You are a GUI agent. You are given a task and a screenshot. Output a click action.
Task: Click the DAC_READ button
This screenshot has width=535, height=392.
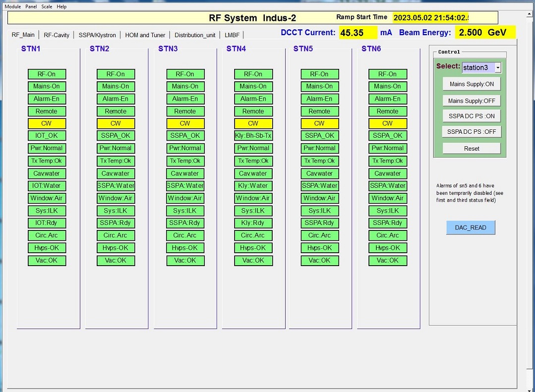click(471, 227)
